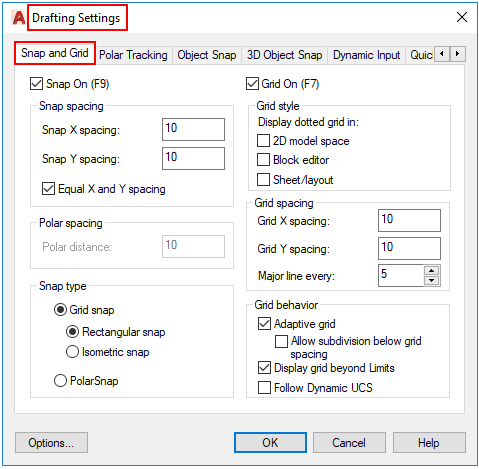Decrease Major line every with down arrow
The width and height of the screenshot is (479, 469).
432,280
